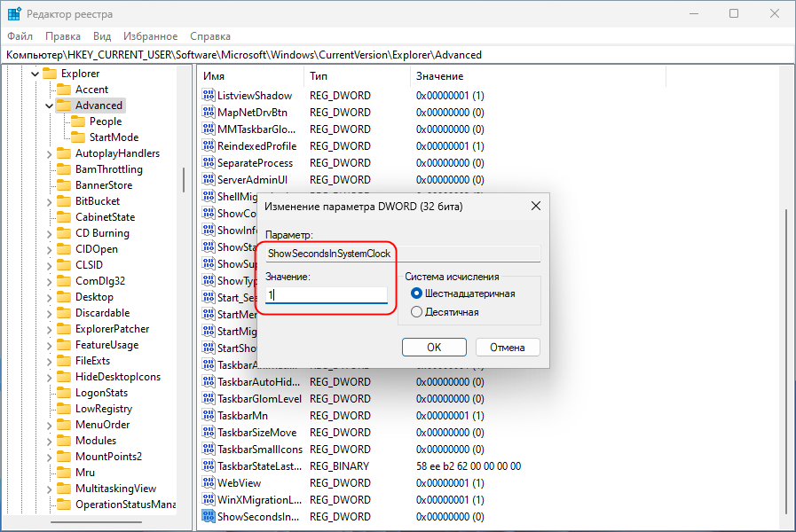
Task: Click the TaskbarAutoHid... value icon
Action: point(209,381)
